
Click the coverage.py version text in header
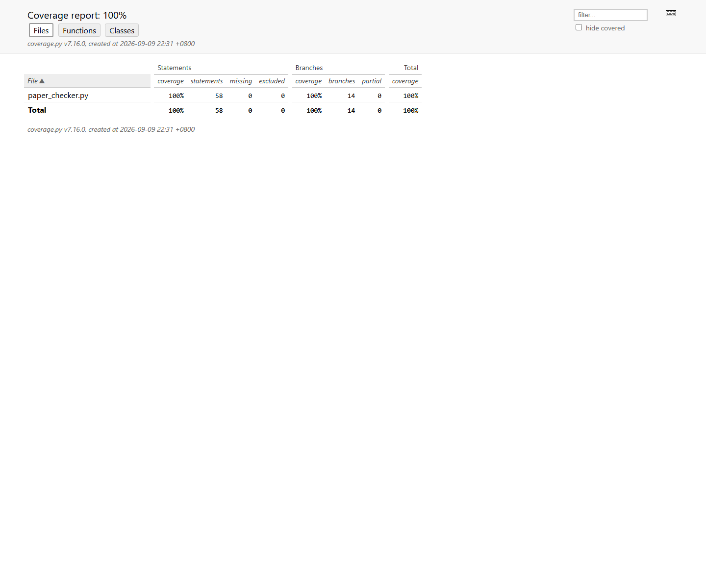point(111,44)
